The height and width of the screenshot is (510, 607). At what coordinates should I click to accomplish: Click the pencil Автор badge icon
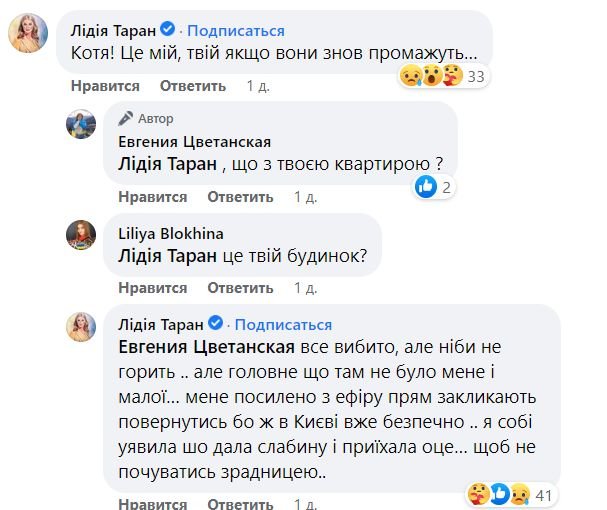(x=127, y=118)
